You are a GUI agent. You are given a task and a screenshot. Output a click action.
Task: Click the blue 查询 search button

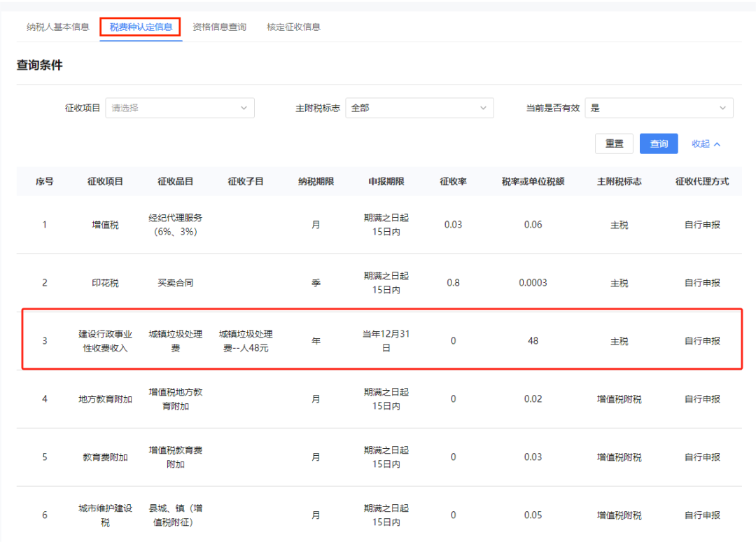(x=659, y=144)
